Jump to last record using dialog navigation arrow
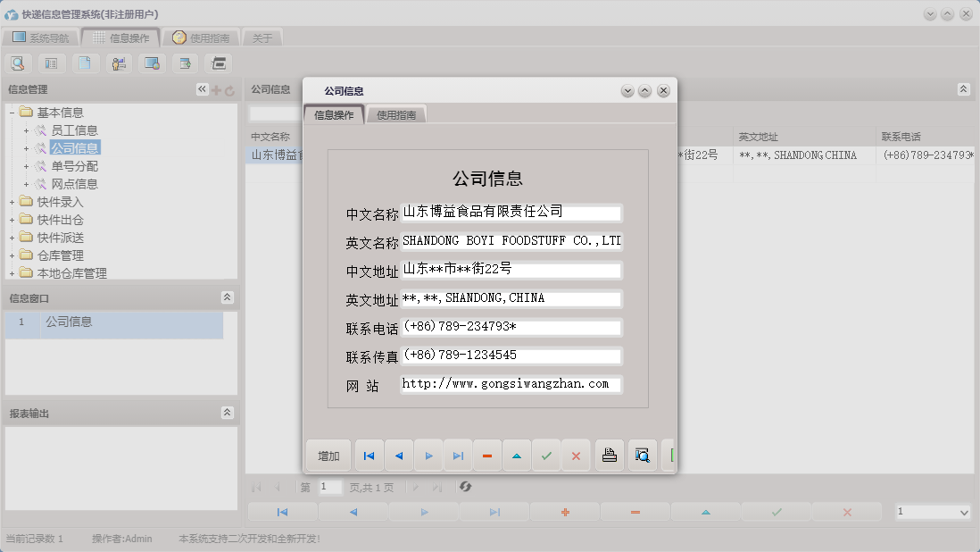The image size is (980, 552). coord(458,456)
